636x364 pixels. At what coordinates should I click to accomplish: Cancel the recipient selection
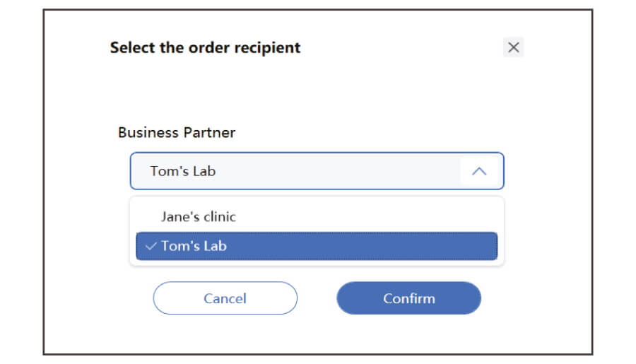click(225, 298)
